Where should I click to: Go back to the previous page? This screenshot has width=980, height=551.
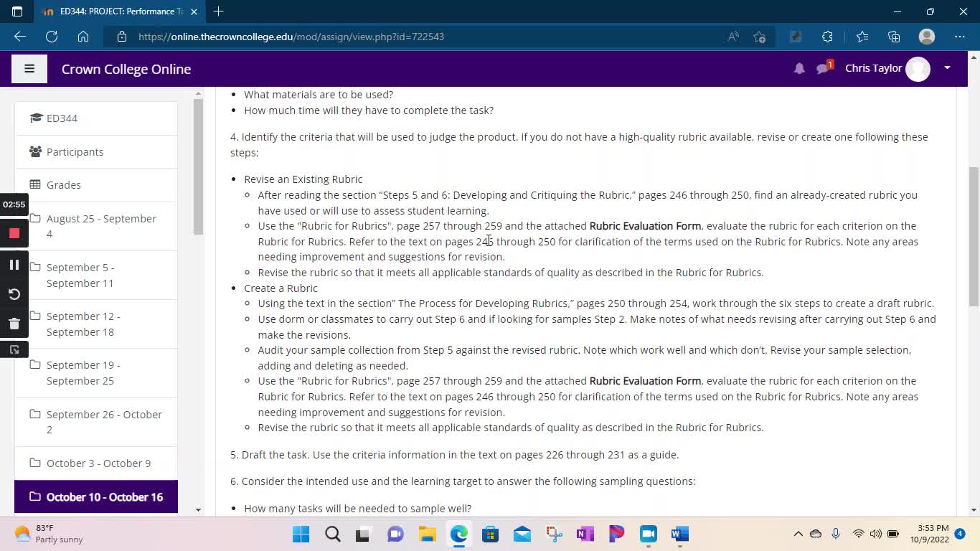[x=20, y=37]
